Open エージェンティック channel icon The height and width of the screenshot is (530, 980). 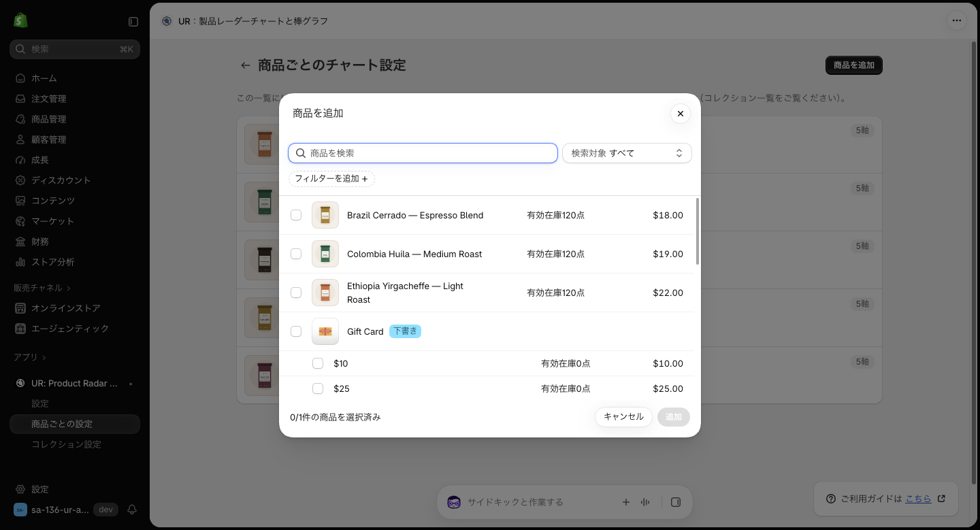point(20,329)
